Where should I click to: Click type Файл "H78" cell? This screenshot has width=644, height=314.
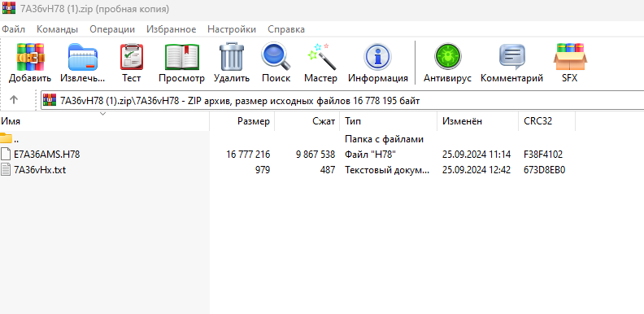coord(370,155)
